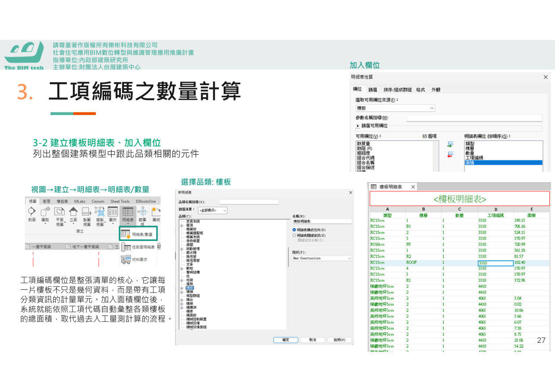Expand the 樓板 category tree node
555x392 pixels.
pos(182,288)
